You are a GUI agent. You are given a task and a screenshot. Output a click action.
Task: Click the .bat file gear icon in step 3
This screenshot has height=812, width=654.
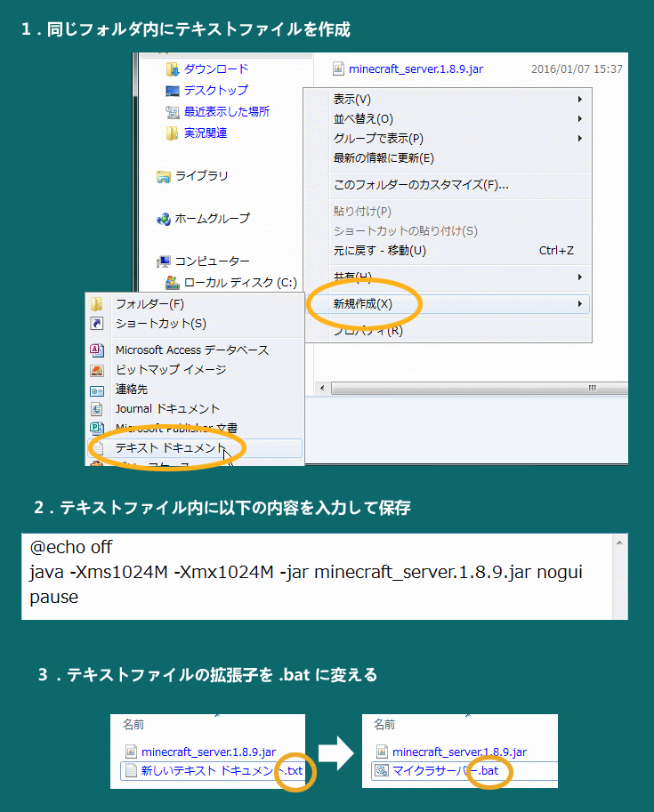[x=382, y=770]
